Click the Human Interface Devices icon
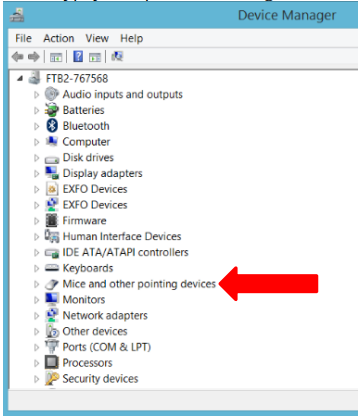 52,236
